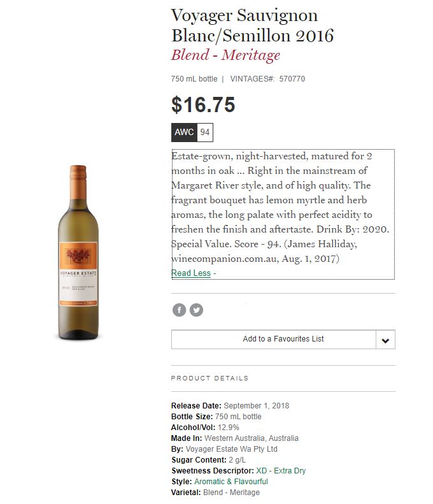The image size is (433, 504).
Task: Click the AWC award badge
Action: tap(184, 133)
